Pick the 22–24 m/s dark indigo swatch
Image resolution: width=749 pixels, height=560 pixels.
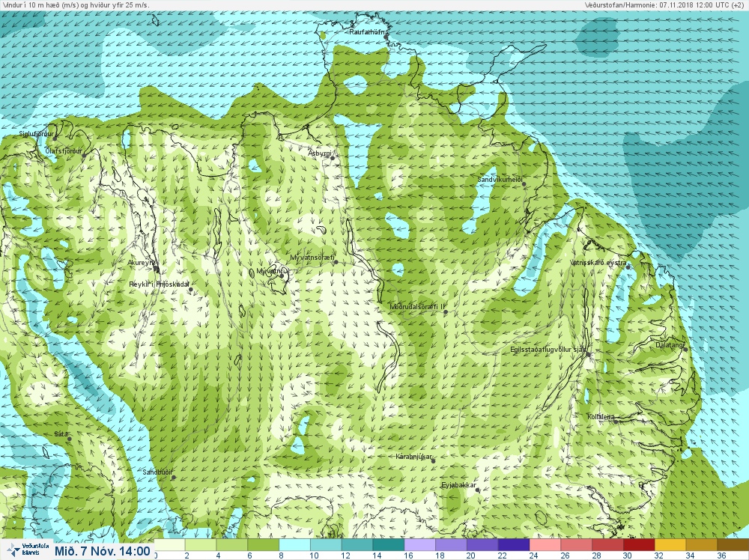point(514,545)
